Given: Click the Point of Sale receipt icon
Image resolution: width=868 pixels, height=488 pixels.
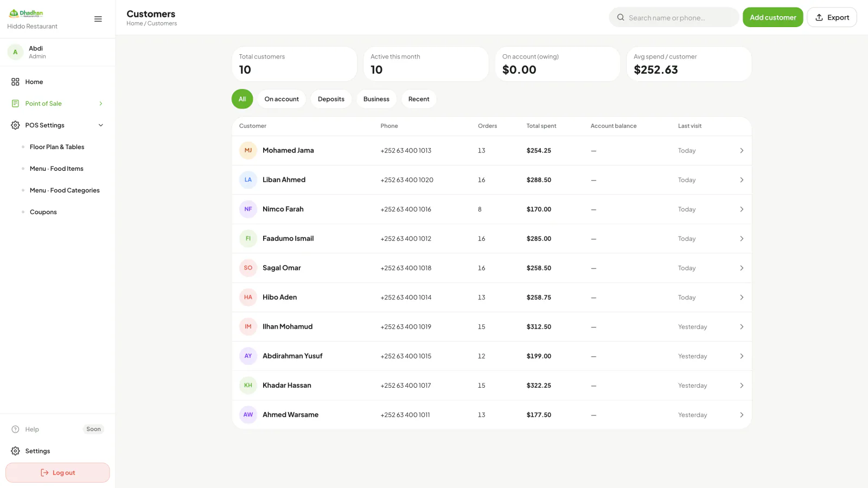Looking at the screenshot, I should point(15,104).
